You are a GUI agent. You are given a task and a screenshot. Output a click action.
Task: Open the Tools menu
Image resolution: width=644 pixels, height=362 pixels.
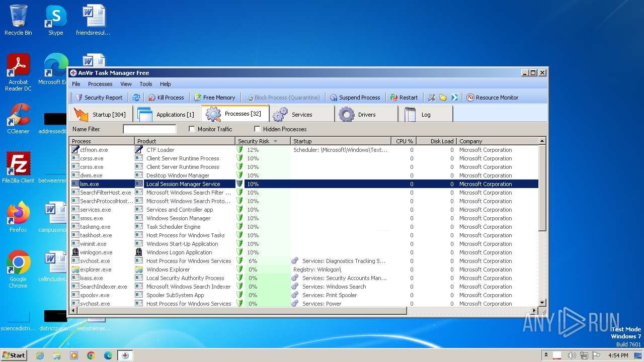pos(146,84)
